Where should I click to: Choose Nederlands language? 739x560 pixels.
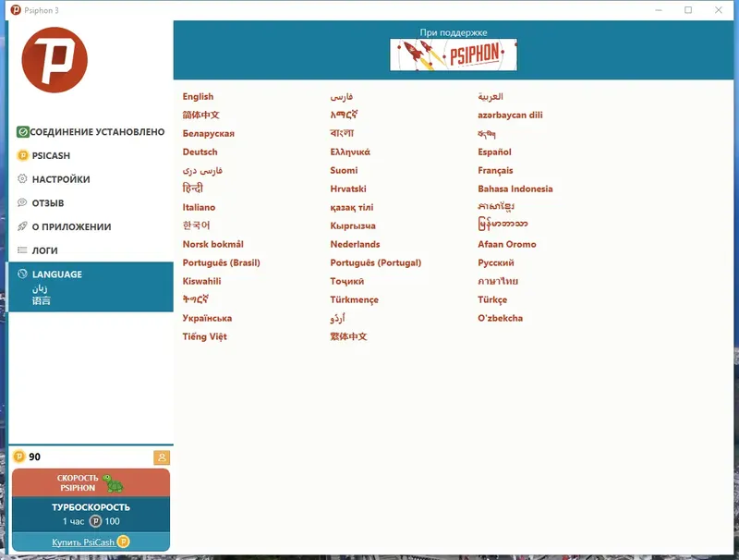(355, 244)
